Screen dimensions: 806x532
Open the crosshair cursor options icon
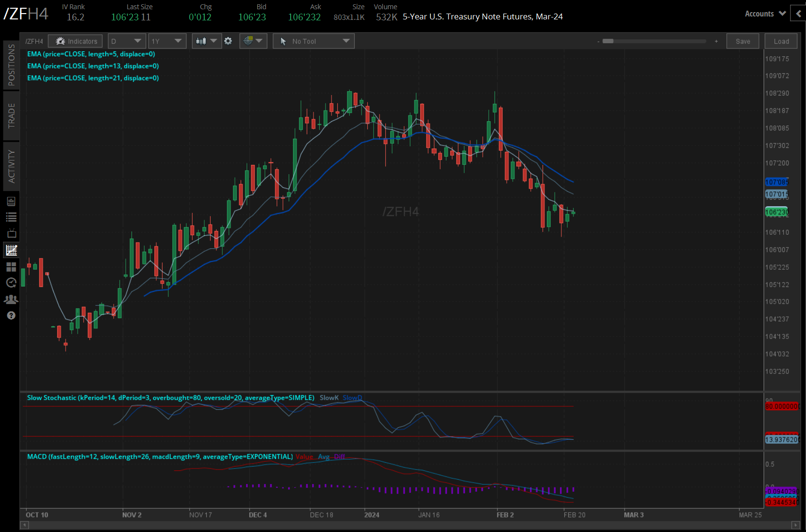click(253, 41)
